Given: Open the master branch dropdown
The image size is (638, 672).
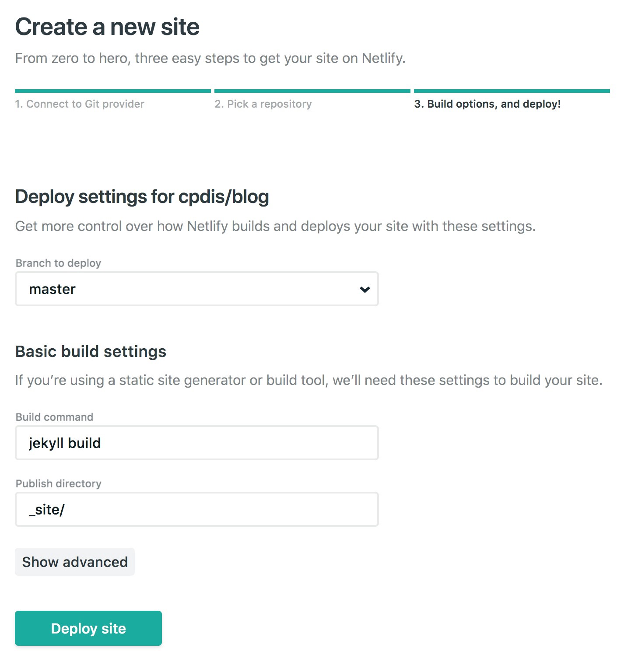Looking at the screenshot, I should tap(196, 289).
